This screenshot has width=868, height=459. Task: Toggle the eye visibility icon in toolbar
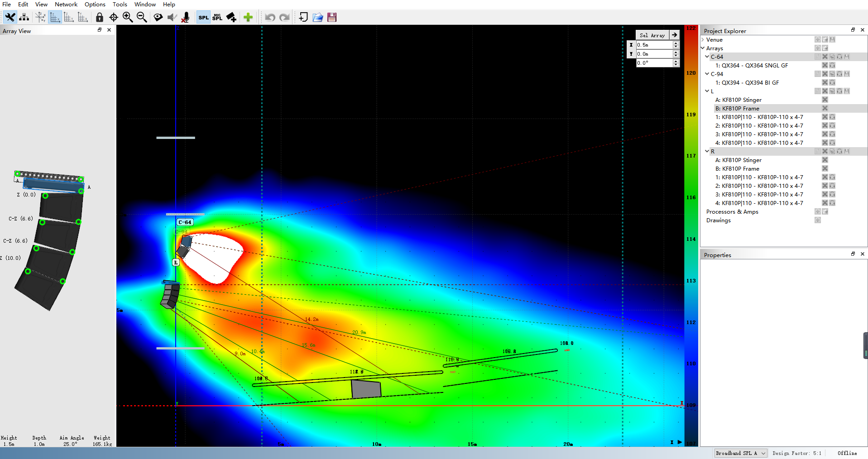158,17
